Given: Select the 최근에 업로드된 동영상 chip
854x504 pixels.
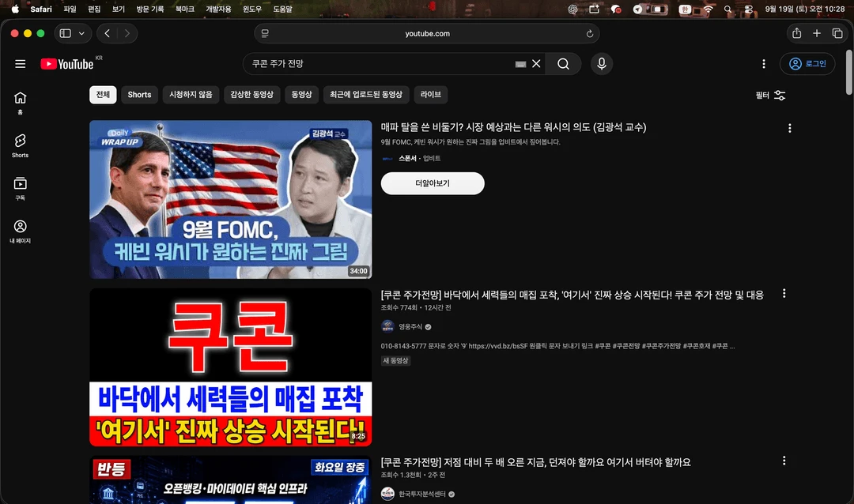Looking at the screenshot, I should (366, 95).
